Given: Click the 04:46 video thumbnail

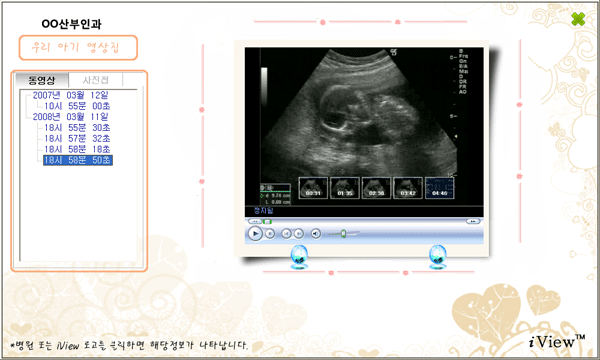Looking at the screenshot, I should [440, 188].
